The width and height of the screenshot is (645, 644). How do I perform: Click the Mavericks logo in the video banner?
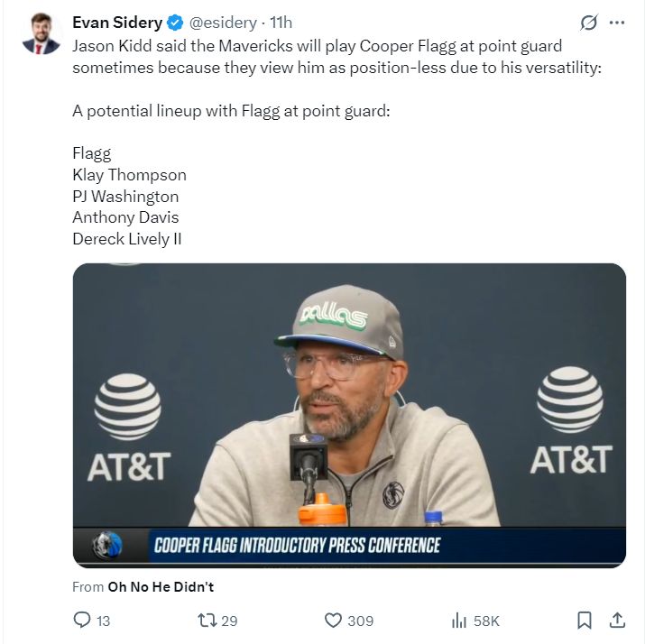(x=106, y=546)
